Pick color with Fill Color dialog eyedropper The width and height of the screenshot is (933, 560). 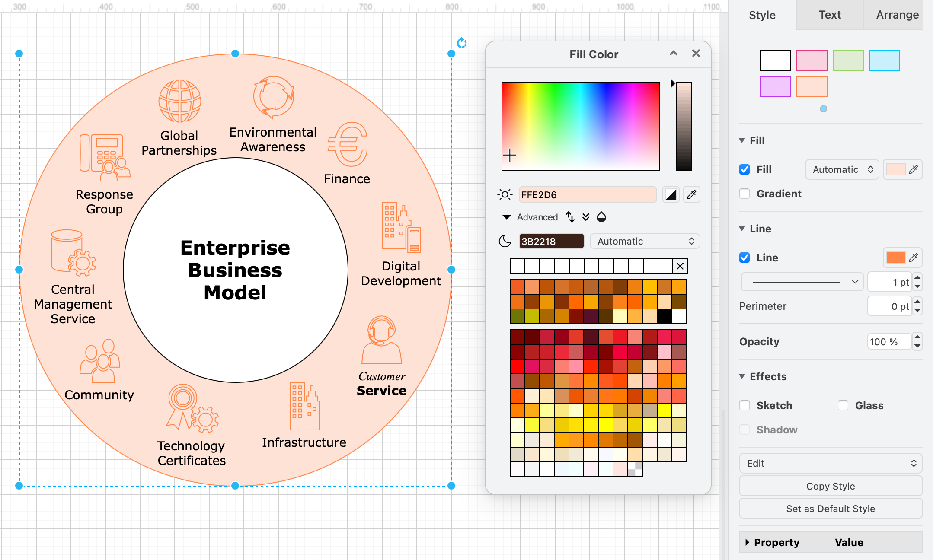[x=692, y=195]
